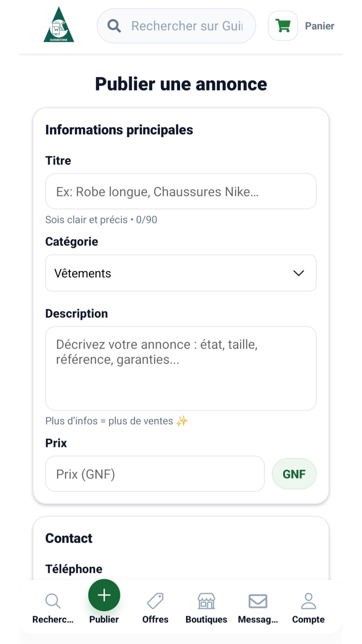The image size is (362, 644).
Task: Open the shopping cart icon
Action: (x=283, y=26)
